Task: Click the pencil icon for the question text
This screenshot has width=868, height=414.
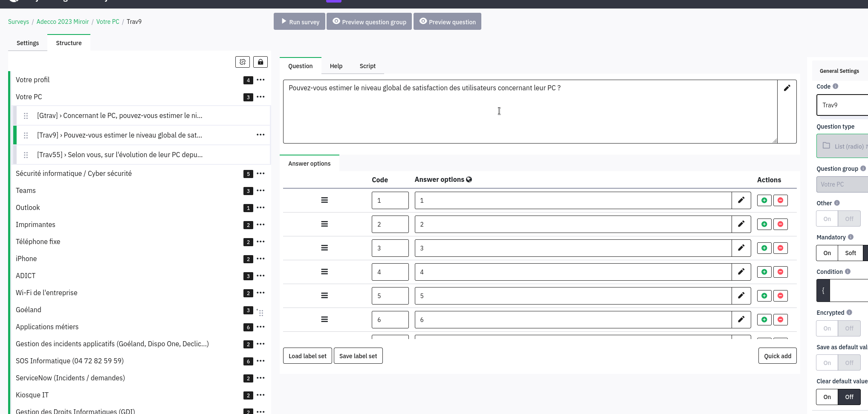Action: tap(787, 88)
